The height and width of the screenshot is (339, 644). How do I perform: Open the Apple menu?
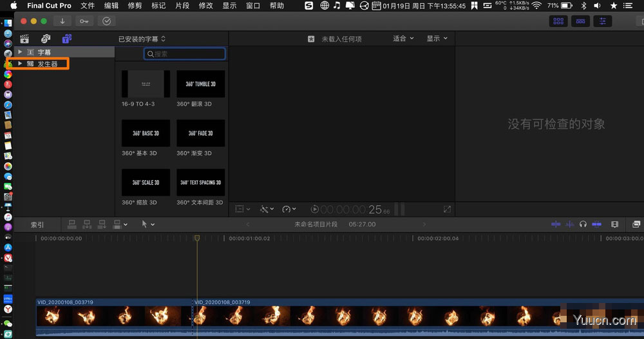[14, 5]
